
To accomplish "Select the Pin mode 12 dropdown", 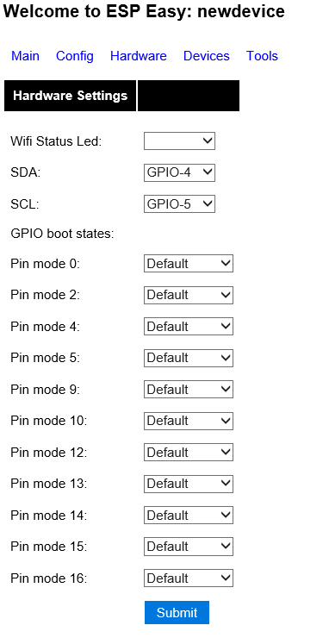I will [x=189, y=453].
